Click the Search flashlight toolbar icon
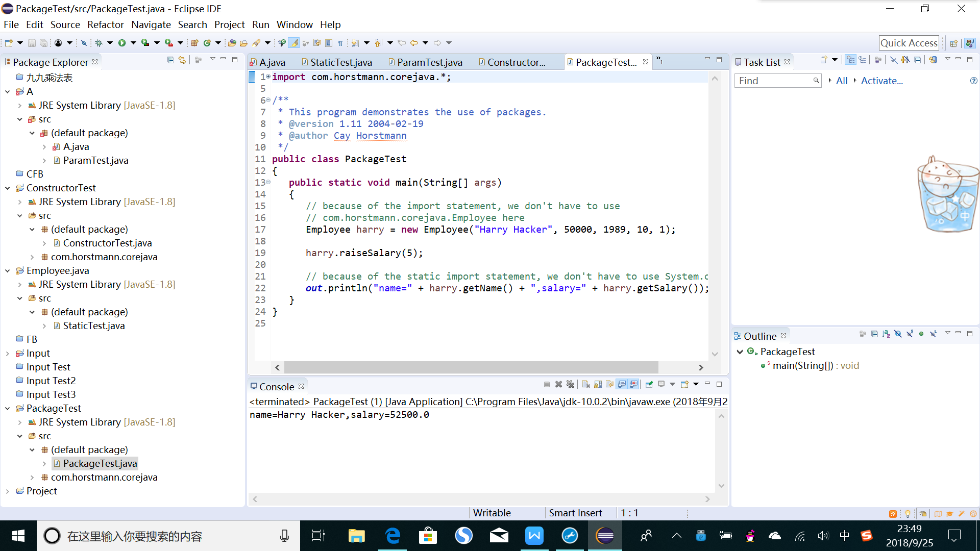 tap(256, 43)
